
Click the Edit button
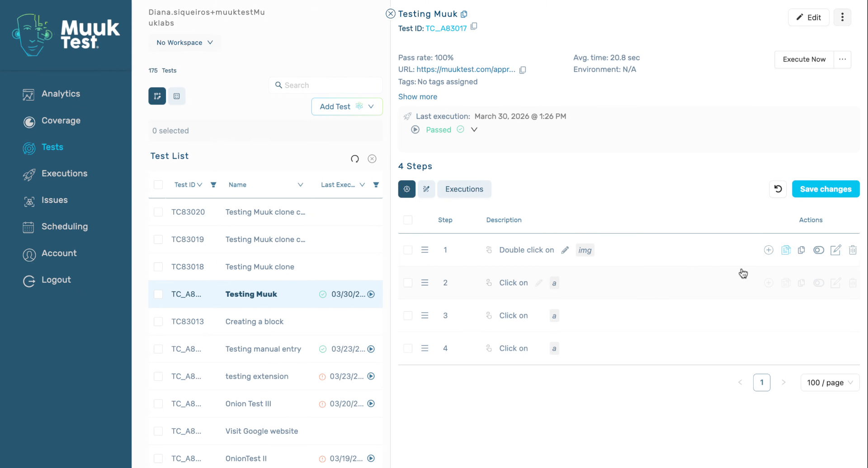tap(809, 17)
